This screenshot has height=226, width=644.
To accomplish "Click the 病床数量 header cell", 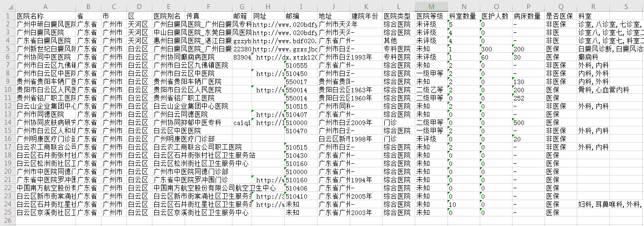I will coord(528,16).
